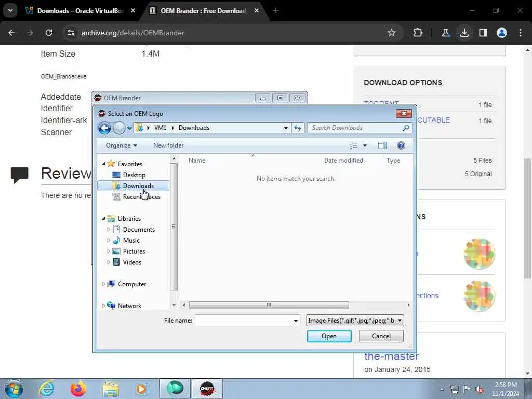Click the muted volume tray icon

coord(480,389)
